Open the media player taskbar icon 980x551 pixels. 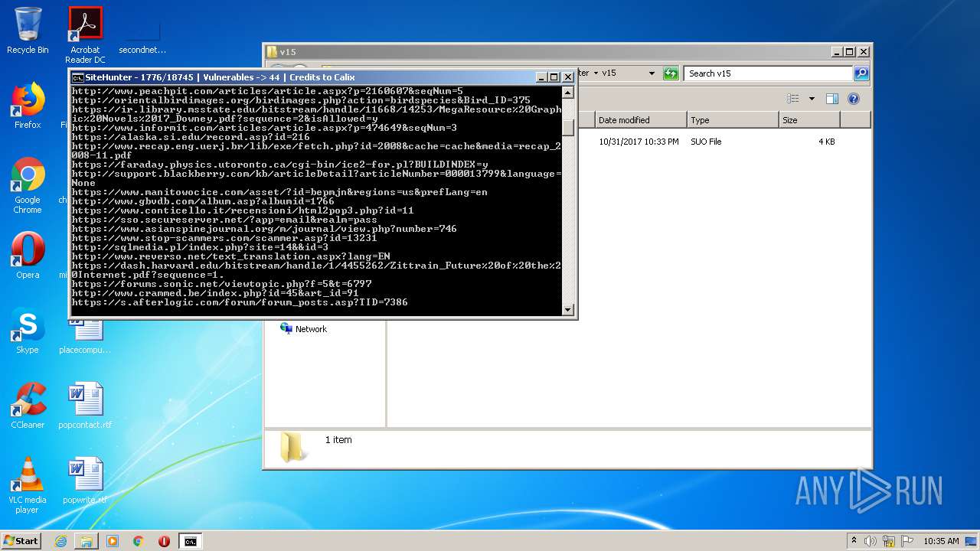click(x=113, y=541)
